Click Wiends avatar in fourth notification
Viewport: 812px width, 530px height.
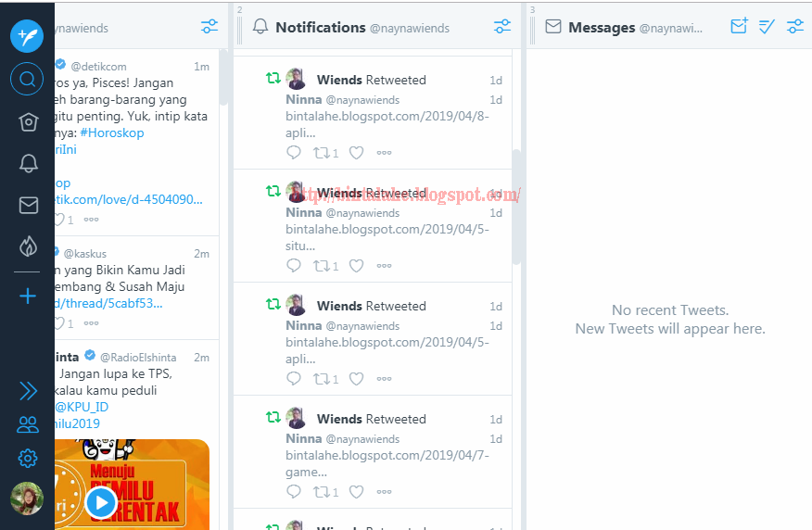297,418
